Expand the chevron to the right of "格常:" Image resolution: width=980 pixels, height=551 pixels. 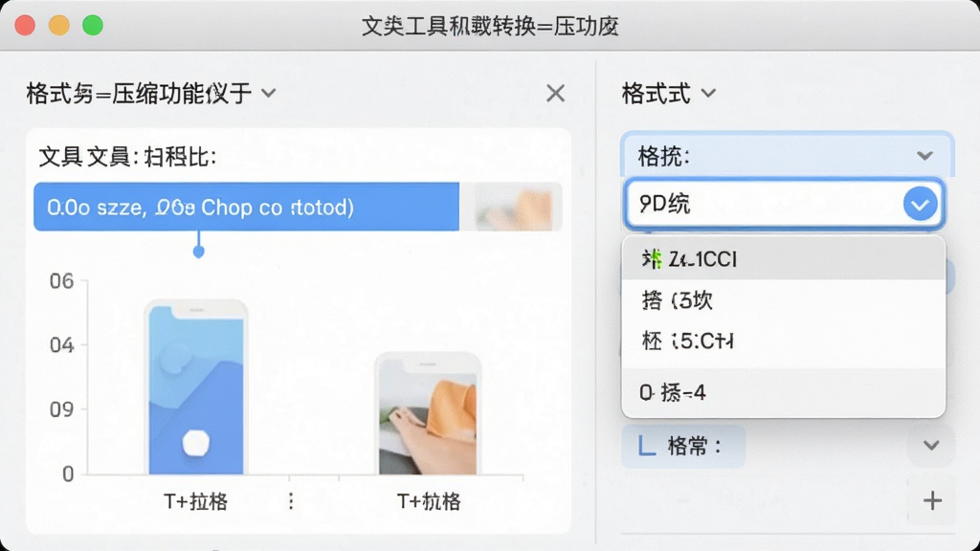[x=931, y=446]
